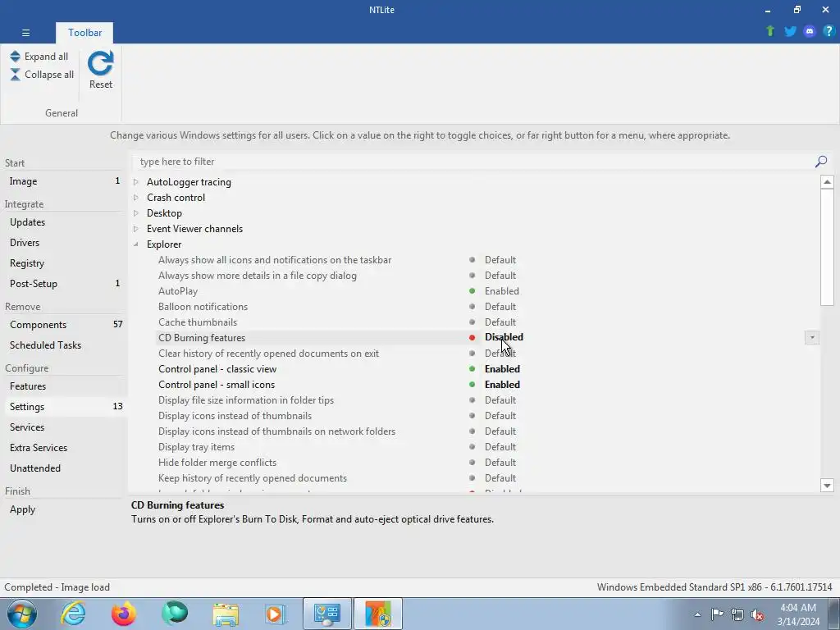840x630 pixels.
Task: Launch Internet Explorer from taskbar
Action: pos(73,614)
